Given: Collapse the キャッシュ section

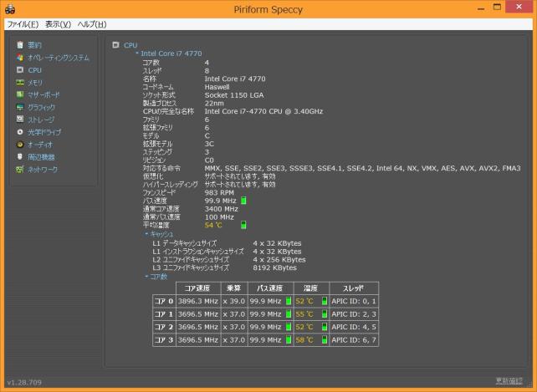Looking at the screenshot, I should [146, 234].
